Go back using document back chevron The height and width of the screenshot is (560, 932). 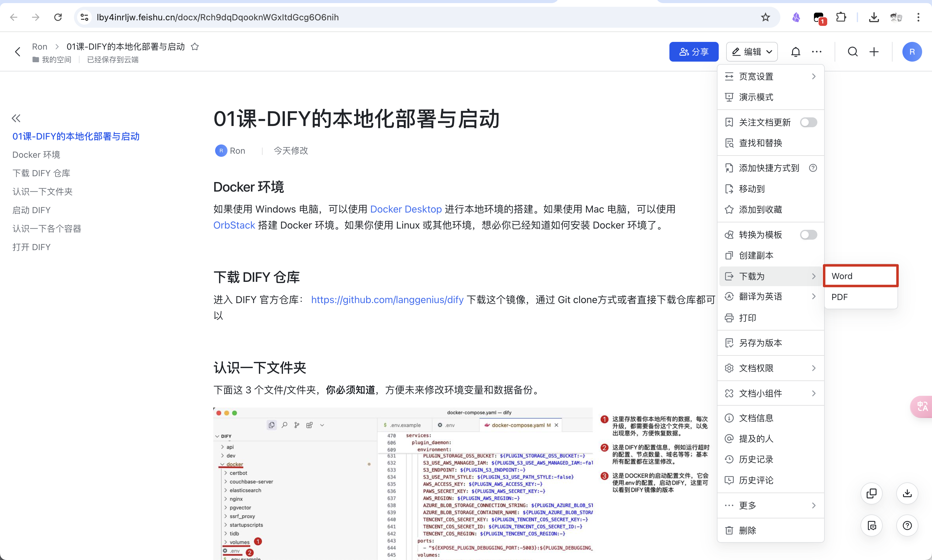coord(17,52)
